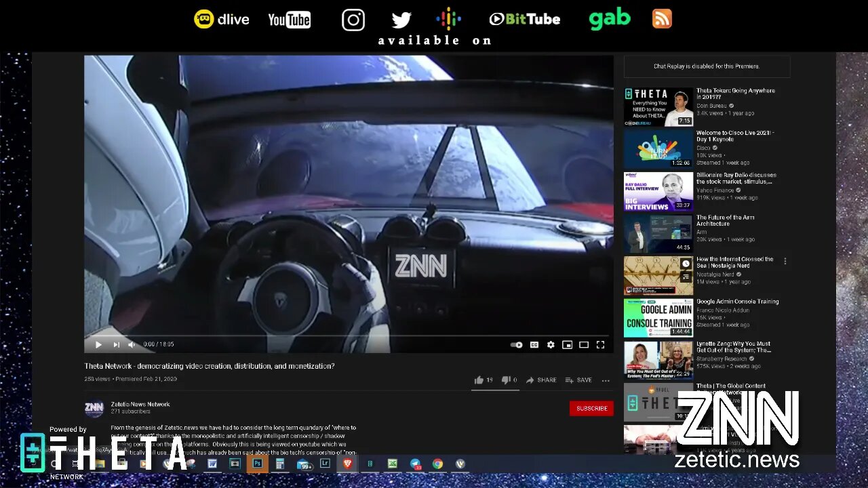Open 'Google Admin Console Training' video title
The image size is (868, 488).
click(x=738, y=302)
